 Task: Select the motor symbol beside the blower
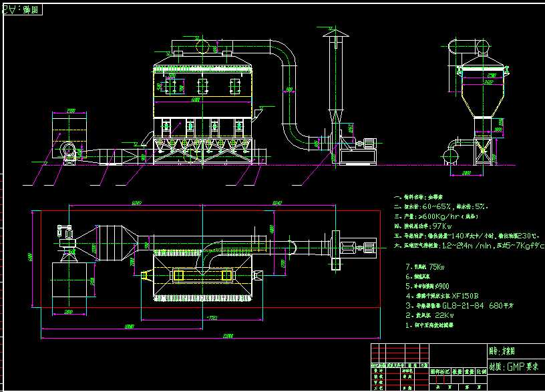click(369, 142)
